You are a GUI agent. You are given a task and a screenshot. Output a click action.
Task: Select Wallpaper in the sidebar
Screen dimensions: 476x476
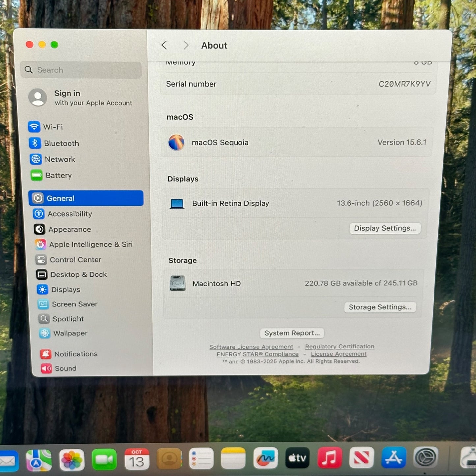point(70,333)
